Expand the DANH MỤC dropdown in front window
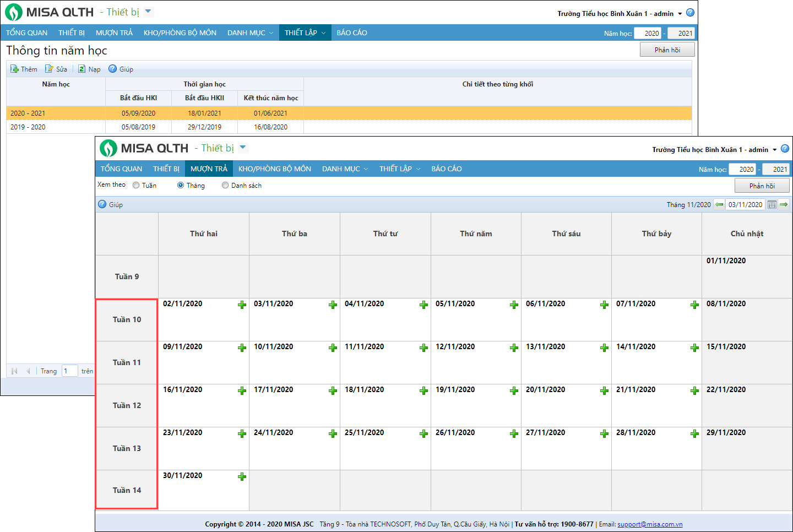 (345, 169)
